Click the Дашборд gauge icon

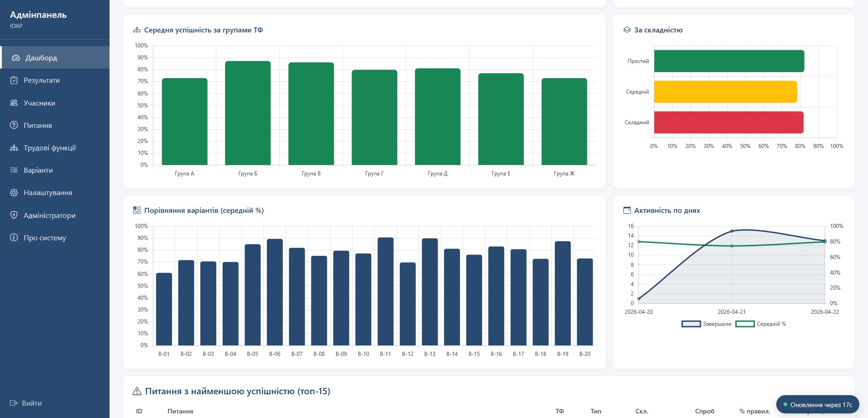coord(16,58)
